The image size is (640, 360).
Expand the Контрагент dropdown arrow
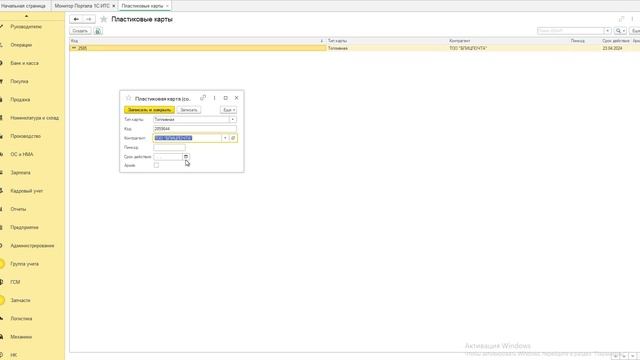(x=225, y=138)
